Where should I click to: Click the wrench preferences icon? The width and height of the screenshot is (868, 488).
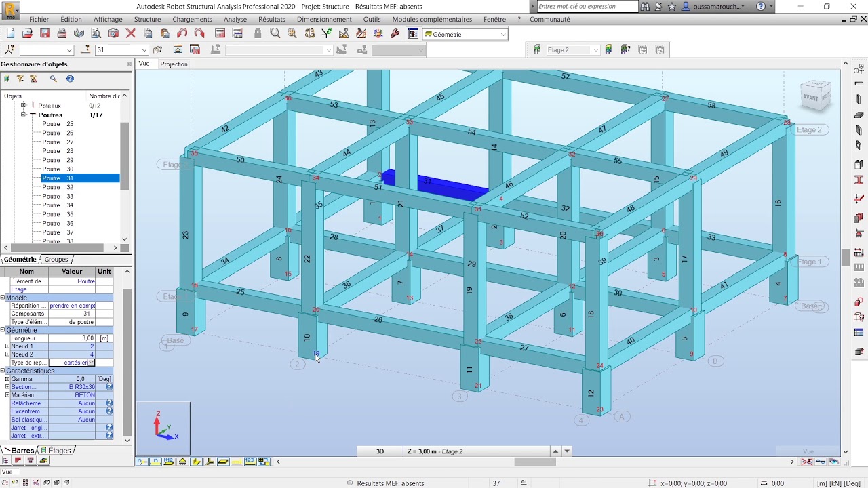coord(395,33)
